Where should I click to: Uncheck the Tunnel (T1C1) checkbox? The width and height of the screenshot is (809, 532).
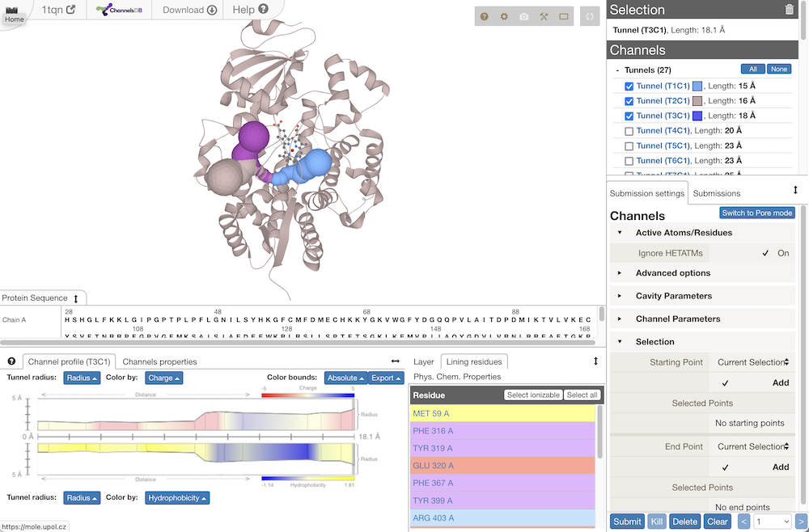pos(629,86)
